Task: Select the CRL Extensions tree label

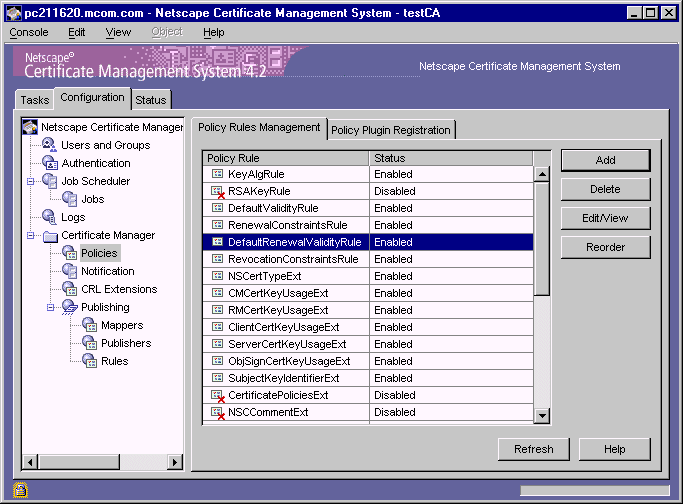Action: (x=119, y=289)
